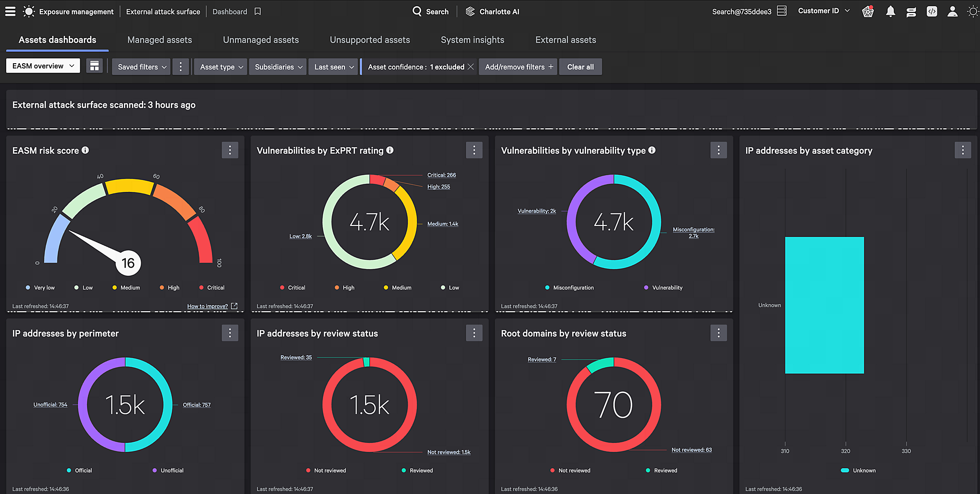Toggle Unofficial legend in IP addresses by perimeter
Viewport: 980px width, 494px height.
tap(168, 471)
